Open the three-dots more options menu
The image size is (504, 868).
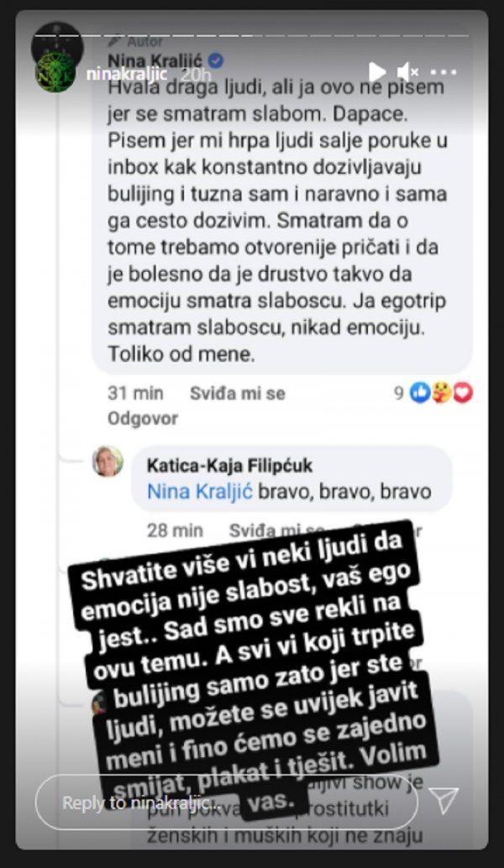[444, 72]
